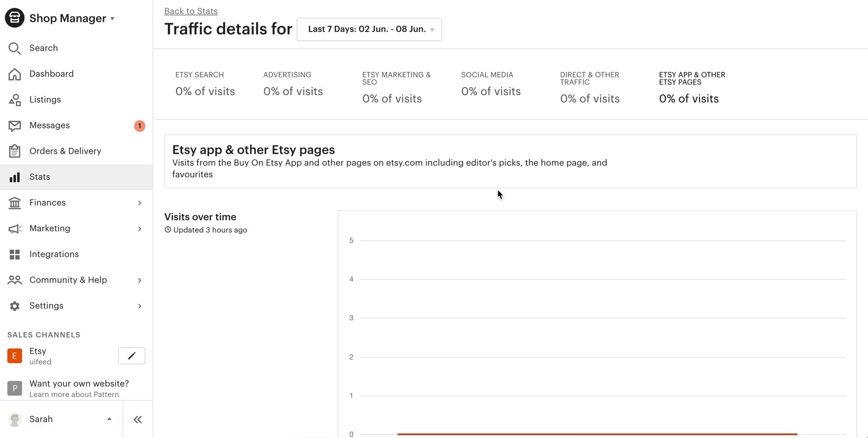This screenshot has width=868, height=438.
Task: Click the Pattern P icon
Action: click(14, 388)
